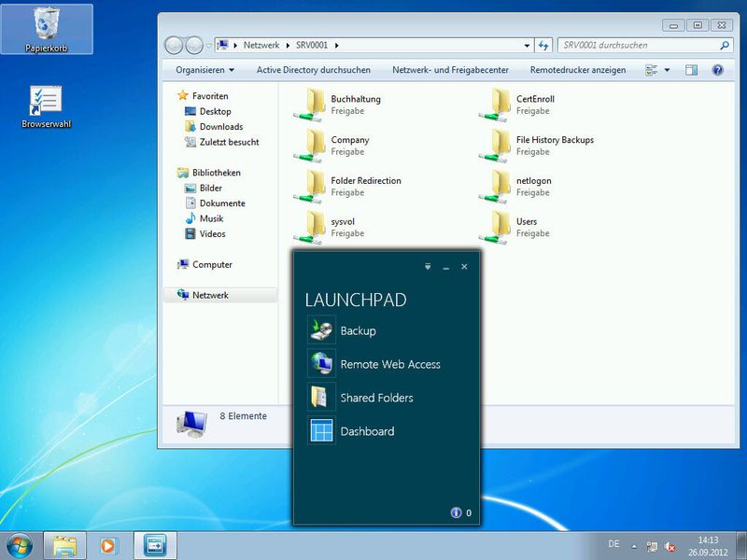Select Computer in the navigation pane

coord(212,265)
